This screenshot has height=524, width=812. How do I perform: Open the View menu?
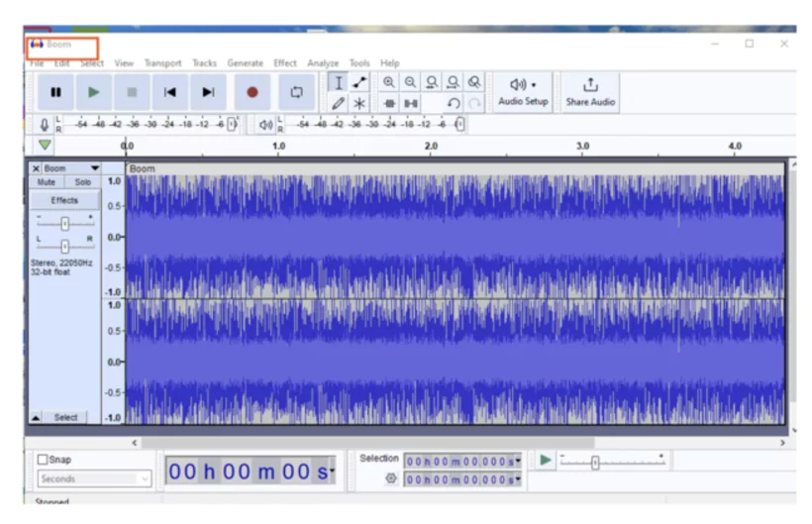(124, 63)
